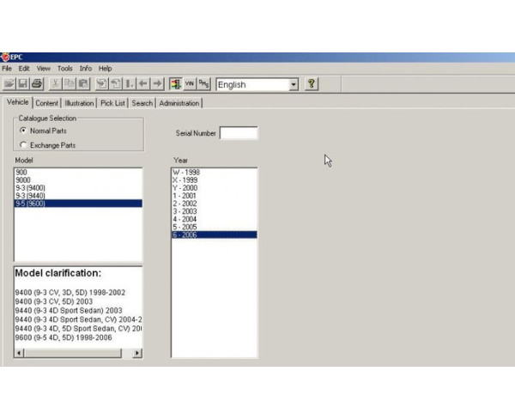Click the Open folder toolbar icon
The height and width of the screenshot is (420, 515).
(9, 84)
